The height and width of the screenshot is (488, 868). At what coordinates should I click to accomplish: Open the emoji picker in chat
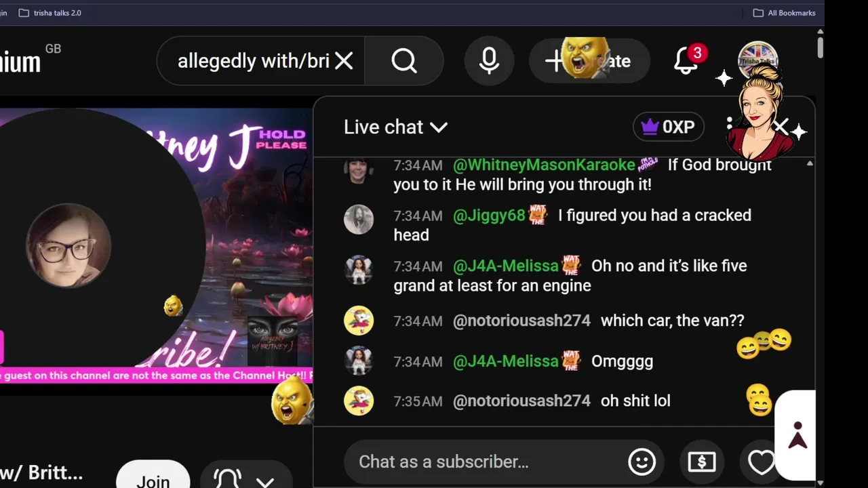[x=642, y=462]
